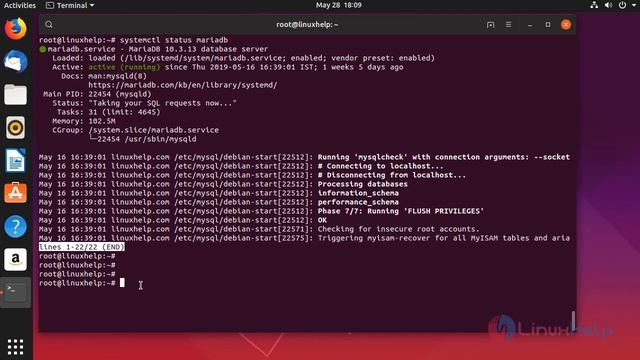Click the green mariadb.service status dot
640x360 pixels.
[42, 49]
